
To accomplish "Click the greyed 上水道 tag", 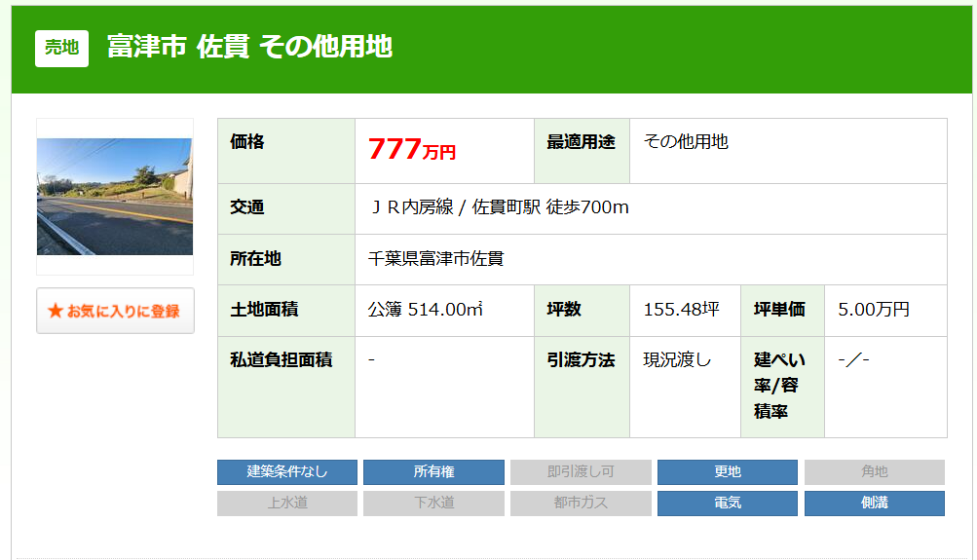I will [287, 504].
